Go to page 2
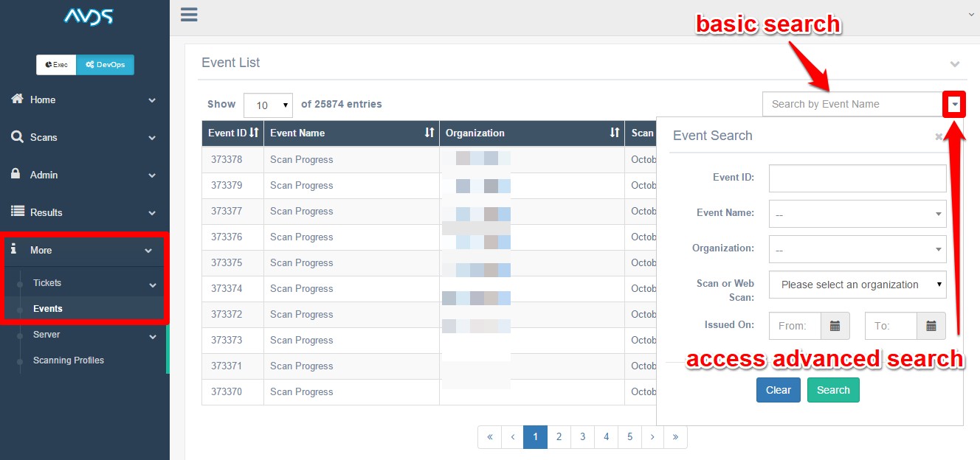 coord(559,436)
